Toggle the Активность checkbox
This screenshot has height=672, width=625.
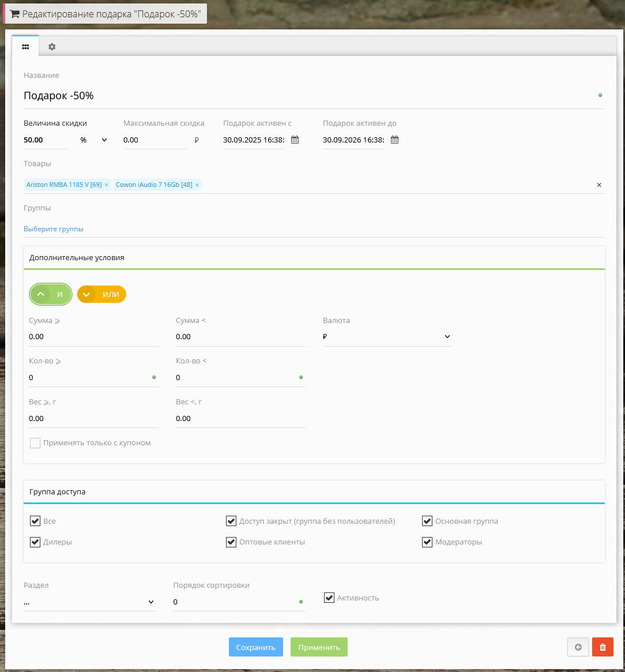coord(329,598)
